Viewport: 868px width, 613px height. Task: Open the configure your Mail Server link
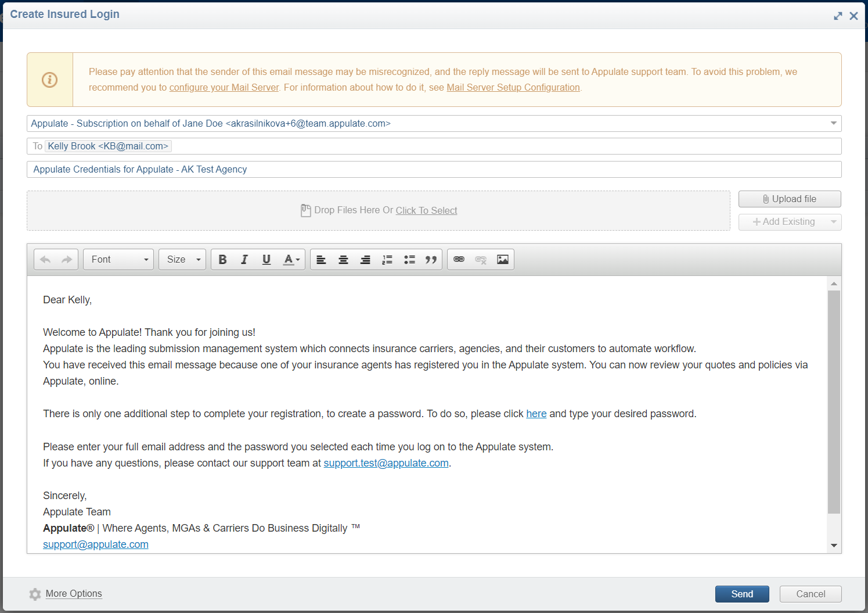pyautogui.click(x=224, y=88)
